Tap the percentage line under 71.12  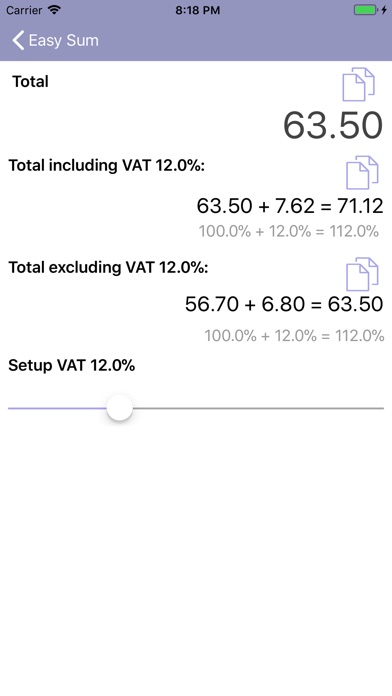[289, 232]
